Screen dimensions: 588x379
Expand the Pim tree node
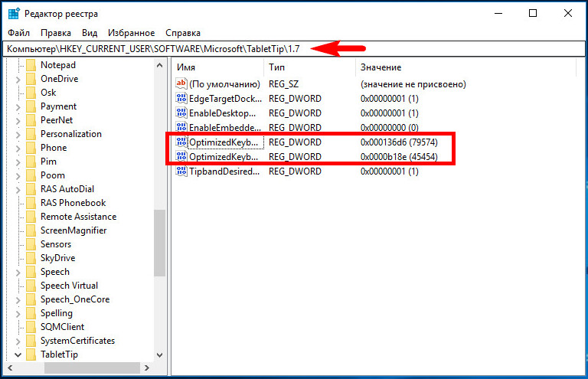click(x=18, y=162)
